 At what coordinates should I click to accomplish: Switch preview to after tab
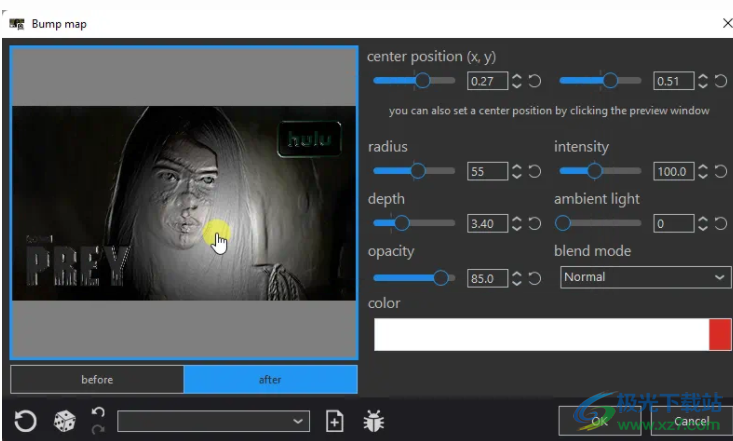(x=270, y=379)
